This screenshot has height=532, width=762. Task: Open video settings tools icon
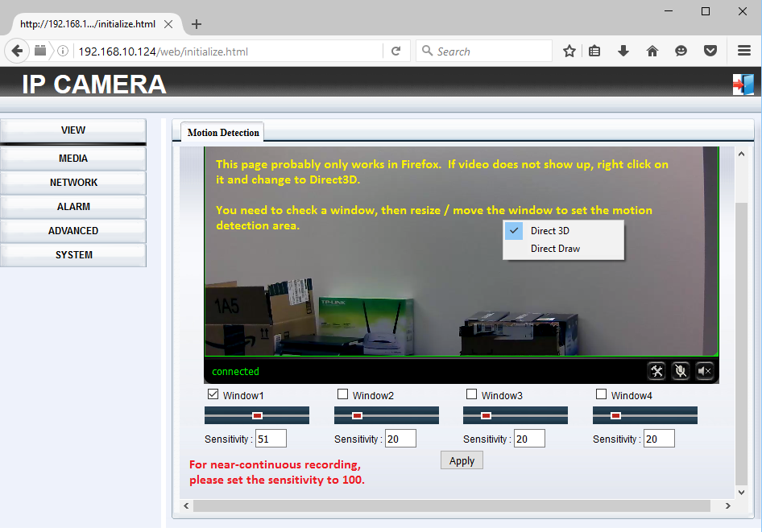coord(657,371)
